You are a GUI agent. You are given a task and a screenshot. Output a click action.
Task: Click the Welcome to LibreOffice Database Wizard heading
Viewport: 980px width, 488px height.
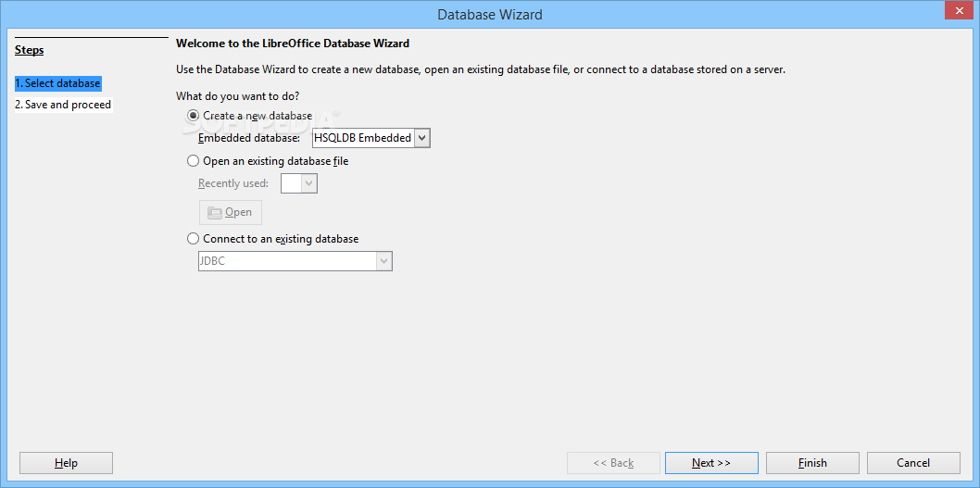pos(293,44)
